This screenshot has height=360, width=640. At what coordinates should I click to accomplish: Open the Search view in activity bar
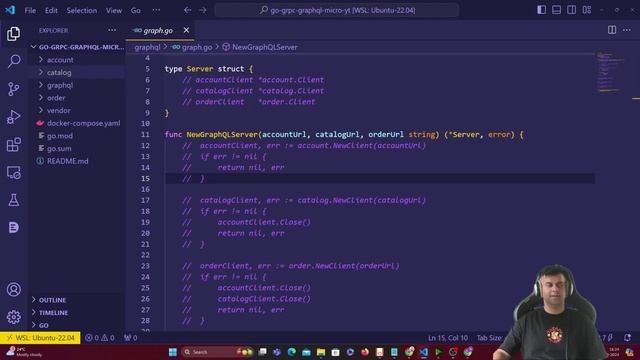click(x=13, y=61)
